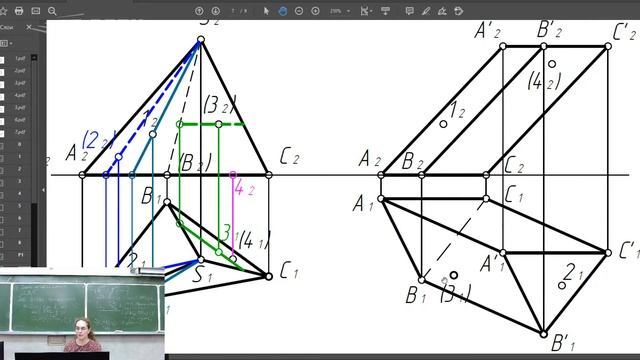This screenshot has width=640, height=360.
Task: Click the page number field
Action: [234, 11]
